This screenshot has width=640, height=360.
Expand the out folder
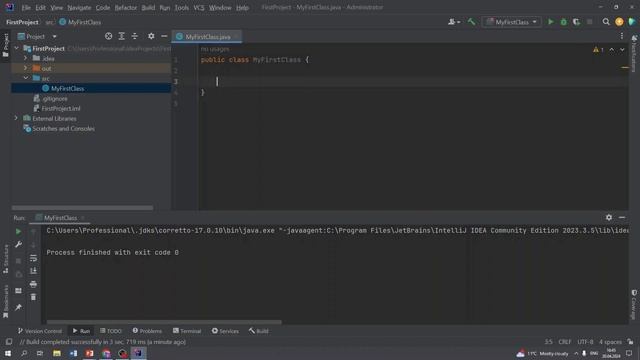tap(26, 68)
